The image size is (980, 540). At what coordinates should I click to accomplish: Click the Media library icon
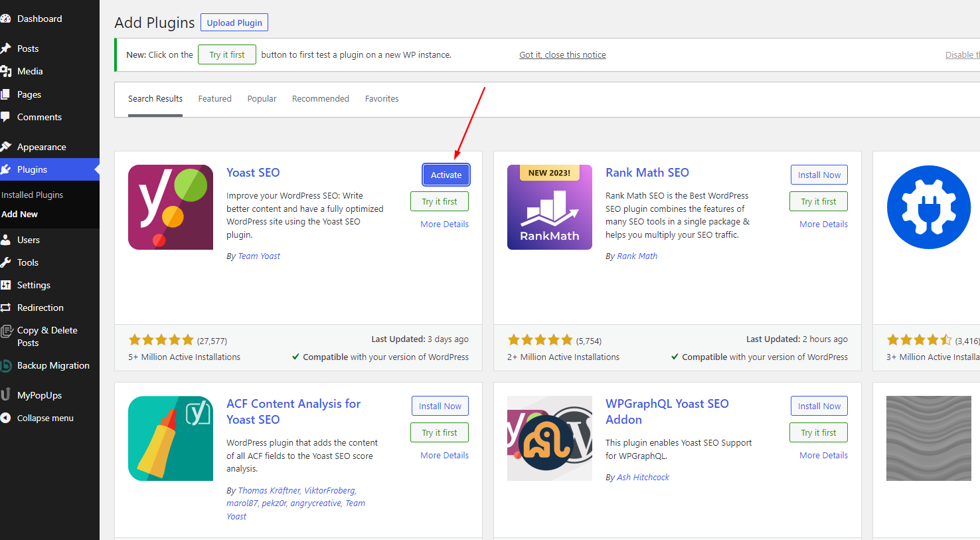tap(5, 71)
